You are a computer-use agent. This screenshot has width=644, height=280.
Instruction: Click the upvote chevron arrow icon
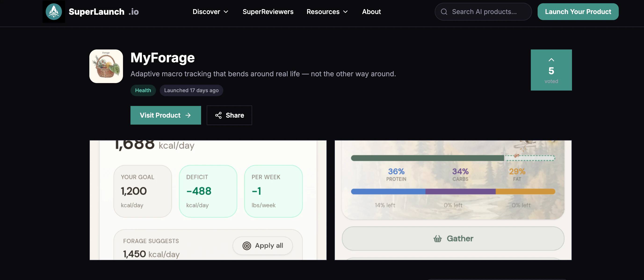point(551,60)
